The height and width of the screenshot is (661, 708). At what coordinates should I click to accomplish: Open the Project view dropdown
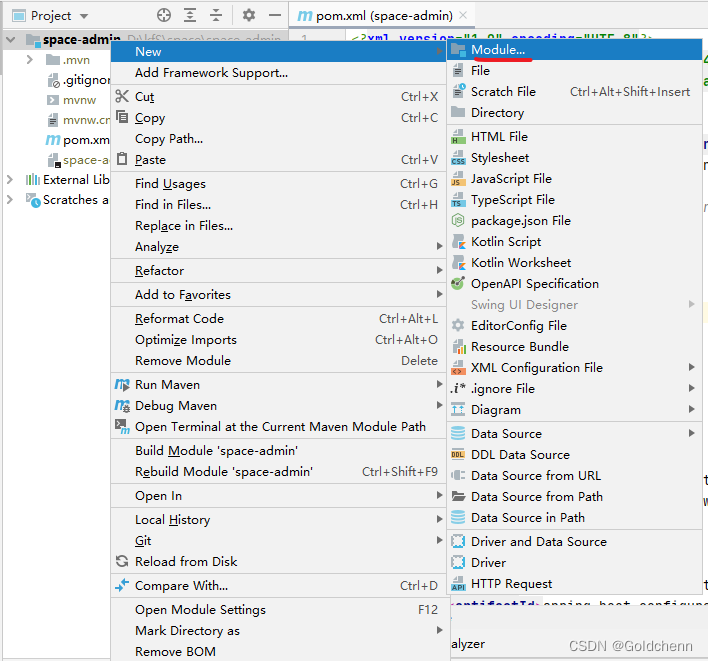click(x=84, y=16)
